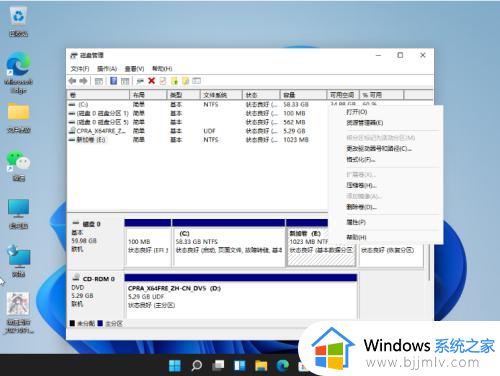Select the 磁盘 0 磁盘分区 5 volume row
The width and height of the screenshot is (500, 376).
197,122
